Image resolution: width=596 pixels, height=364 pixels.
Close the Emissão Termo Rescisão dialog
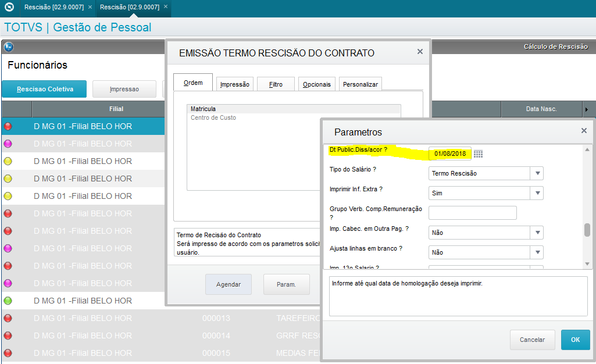(x=420, y=51)
